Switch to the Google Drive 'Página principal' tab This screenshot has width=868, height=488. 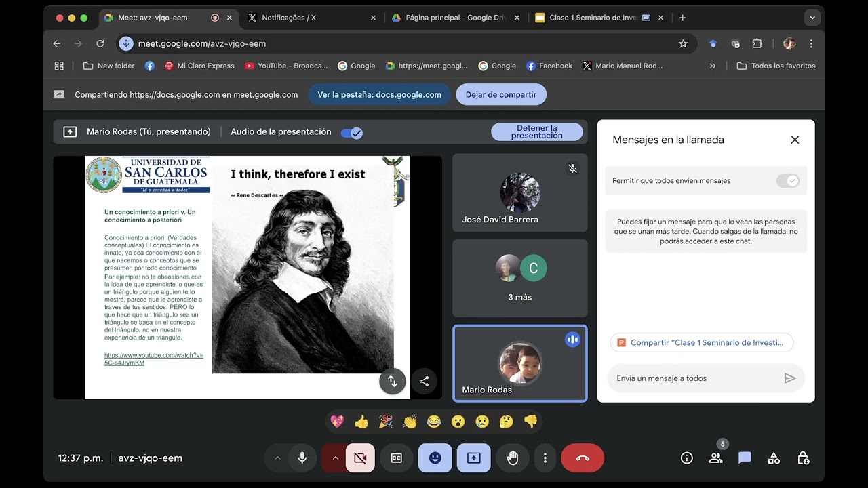pyautogui.click(x=456, y=18)
